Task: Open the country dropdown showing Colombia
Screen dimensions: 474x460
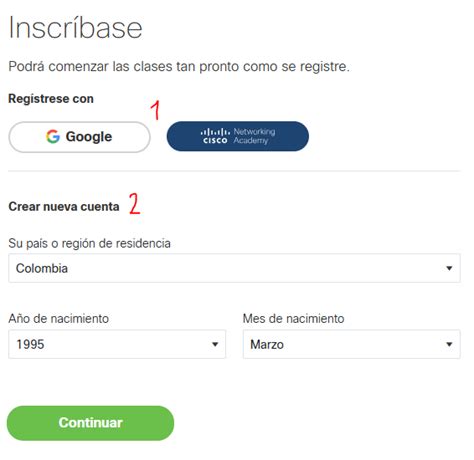Action: (234, 268)
